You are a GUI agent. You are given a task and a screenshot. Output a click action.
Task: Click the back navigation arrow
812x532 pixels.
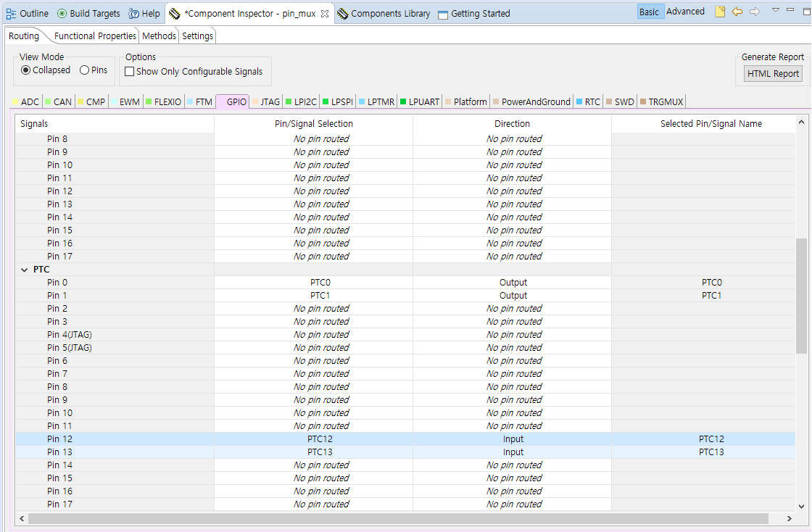(737, 12)
